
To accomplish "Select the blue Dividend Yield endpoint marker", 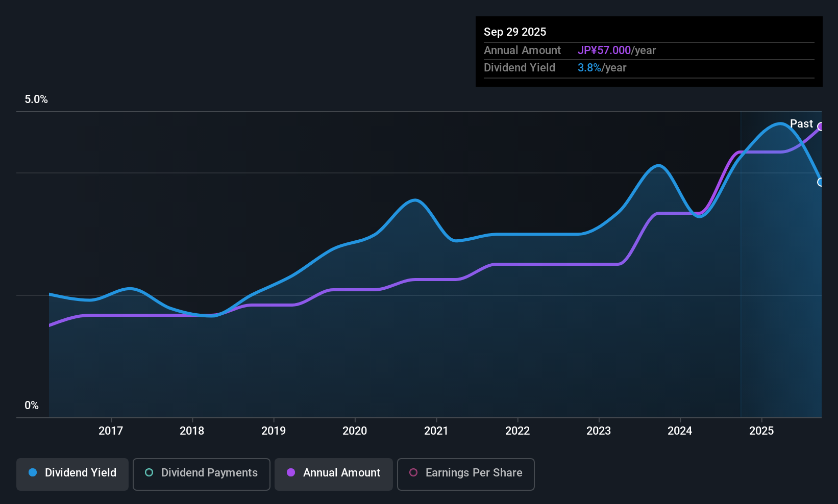I will point(821,182).
